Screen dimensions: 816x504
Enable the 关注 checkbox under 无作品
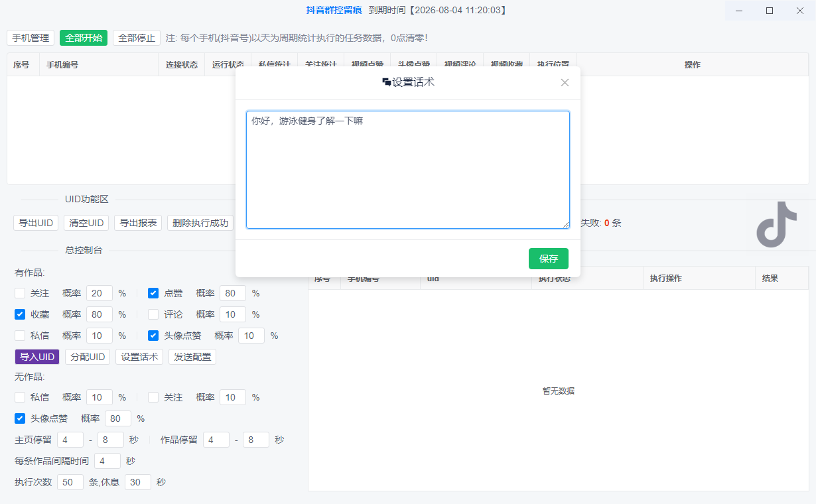(x=153, y=397)
